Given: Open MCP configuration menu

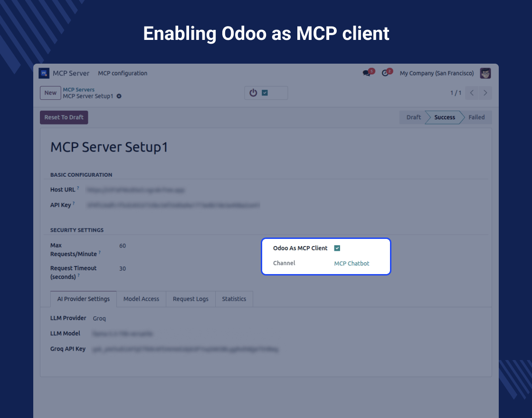Looking at the screenshot, I should (123, 73).
